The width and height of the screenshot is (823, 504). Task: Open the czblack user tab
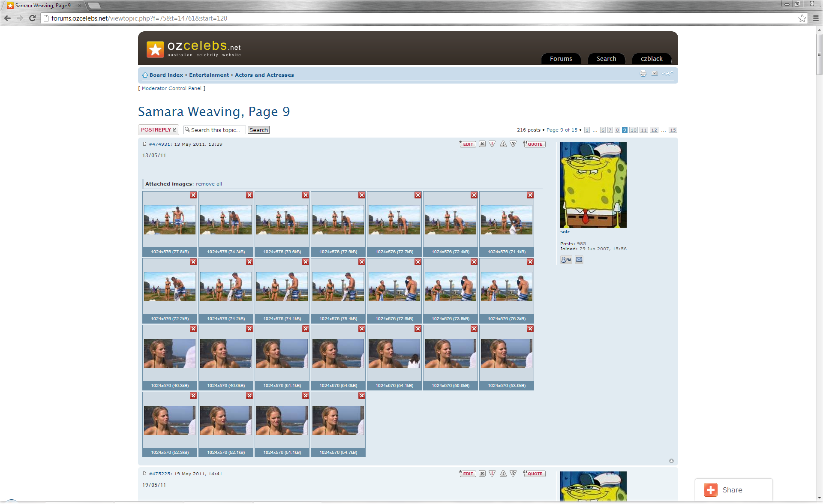pos(651,59)
